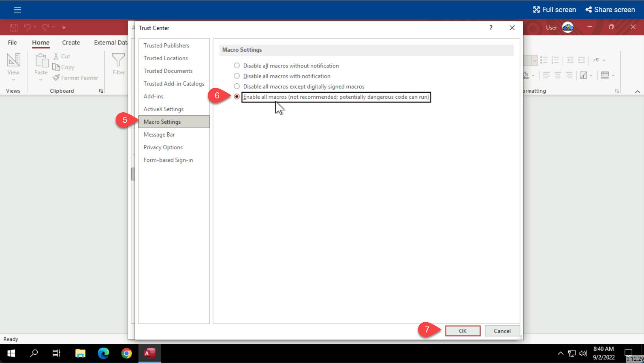Viewport: 644px width, 363px height.
Task: Cancel the Trust Center dialog
Action: (x=502, y=331)
